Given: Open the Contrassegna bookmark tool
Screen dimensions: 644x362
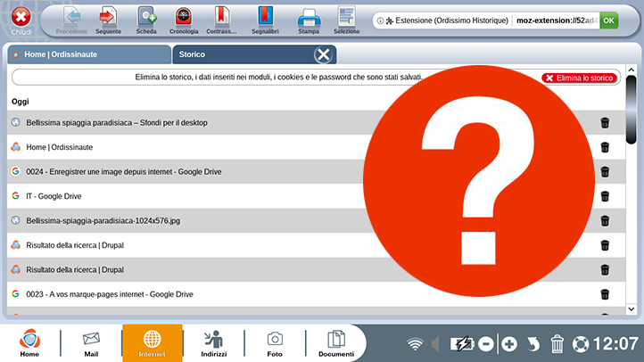Looking at the screenshot, I should (221, 20).
